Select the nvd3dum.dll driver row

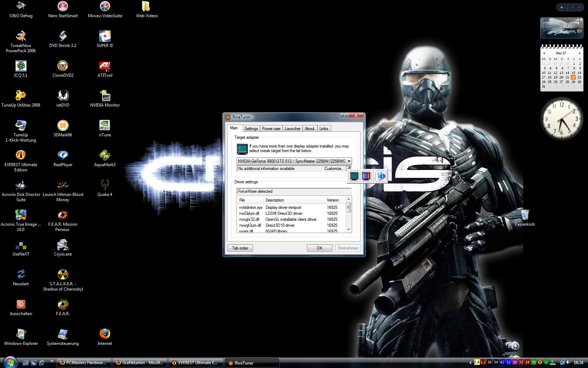[291, 213]
